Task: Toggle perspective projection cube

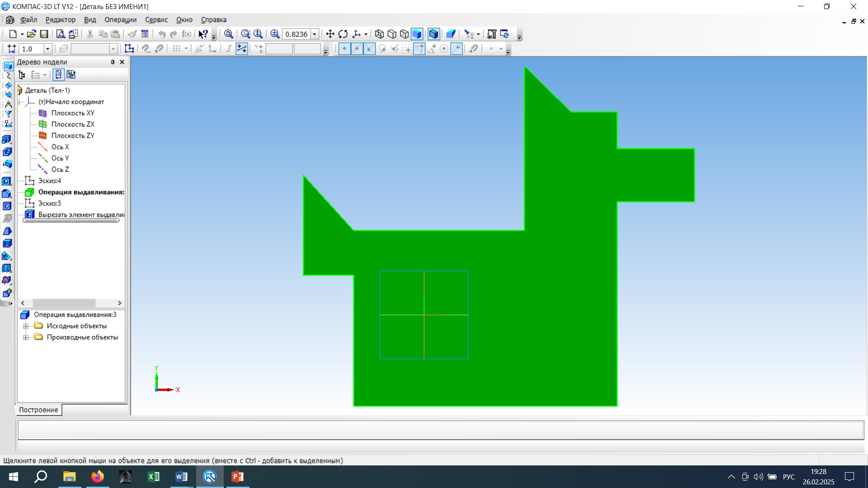Action: [451, 34]
